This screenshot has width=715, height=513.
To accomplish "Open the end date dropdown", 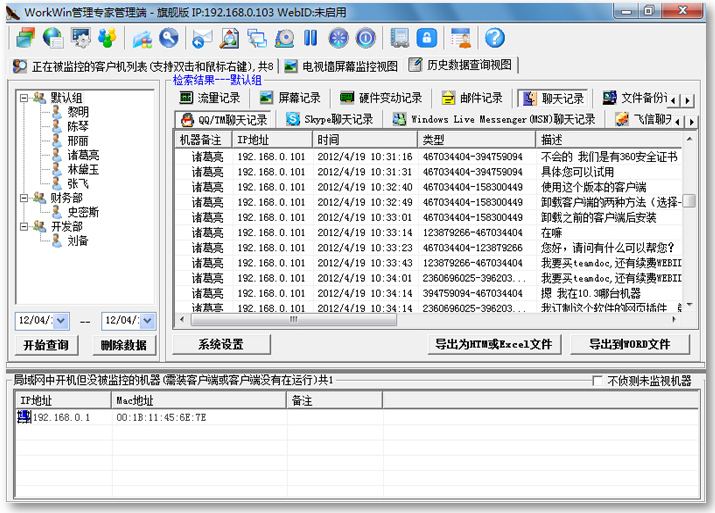I will pos(147,321).
